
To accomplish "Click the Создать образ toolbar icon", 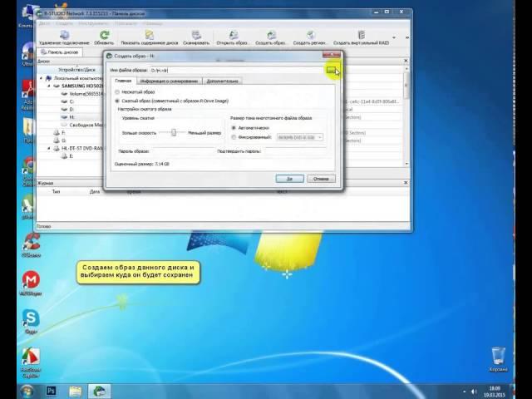I will [x=272, y=35].
